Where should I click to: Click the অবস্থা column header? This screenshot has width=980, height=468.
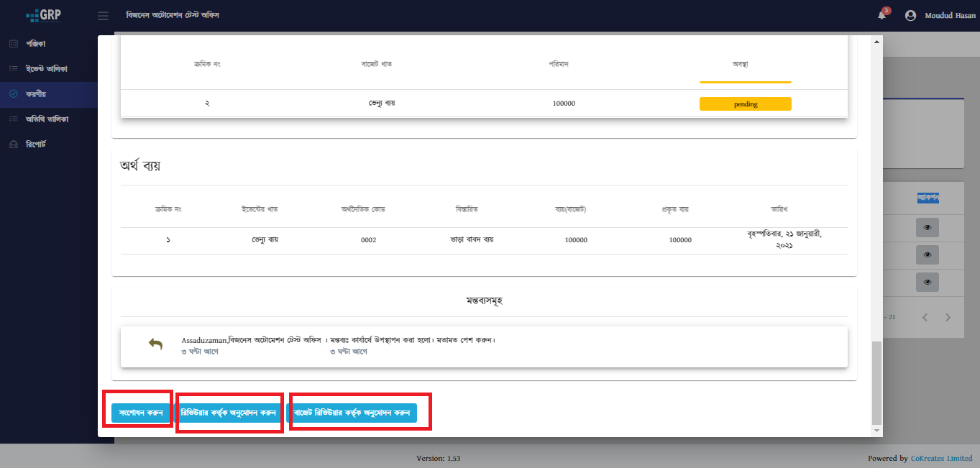tap(741, 64)
